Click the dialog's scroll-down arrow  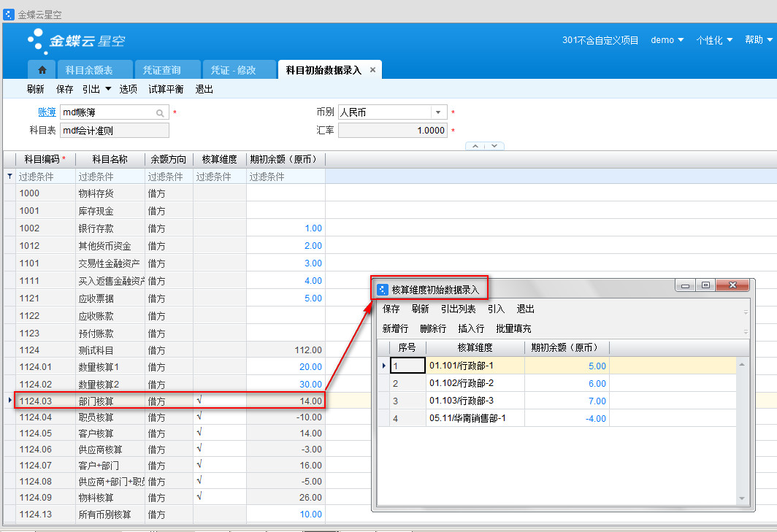(x=743, y=498)
